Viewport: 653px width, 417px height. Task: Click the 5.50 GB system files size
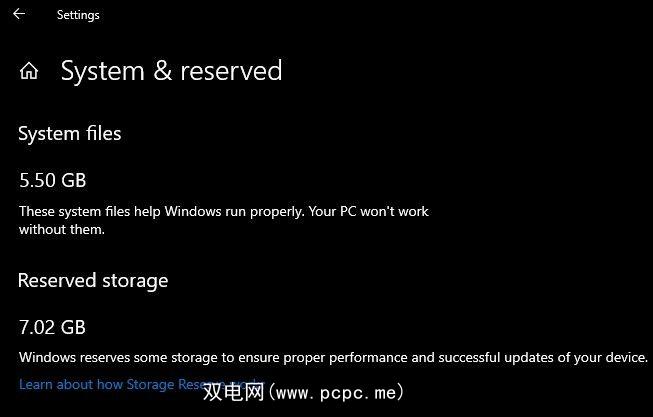point(52,180)
